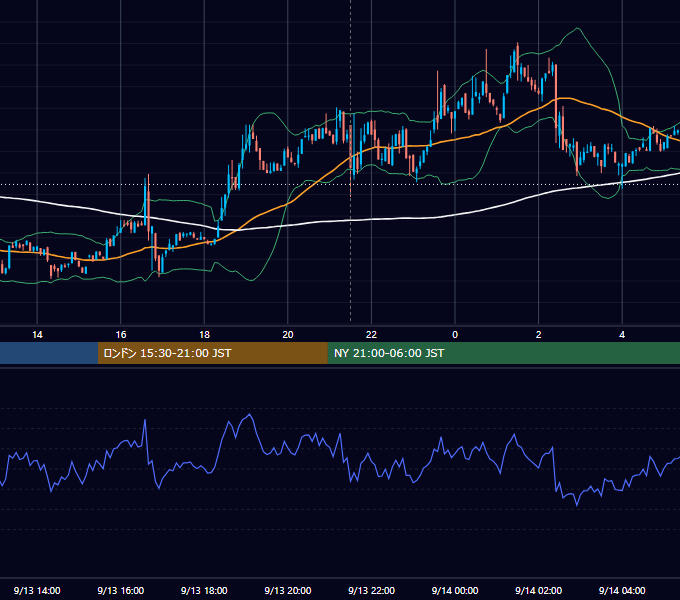680x600 pixels.
Task: Click the 20 hour label on price chart axis
Action: point(288,335)
